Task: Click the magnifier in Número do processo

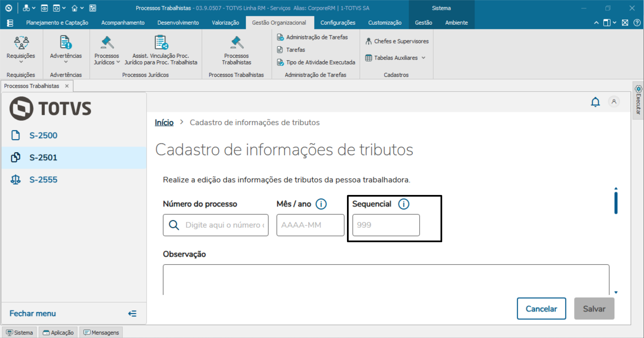Action: coord(174,225)
